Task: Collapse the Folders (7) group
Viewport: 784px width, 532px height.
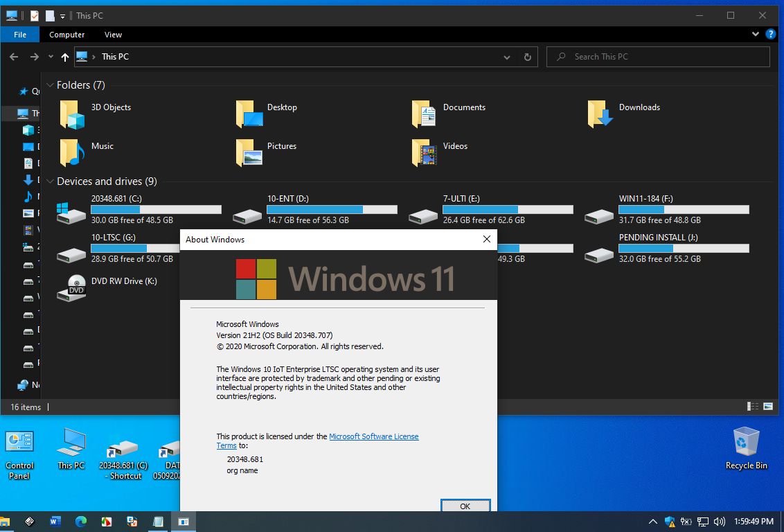Action: pos(50,85)
